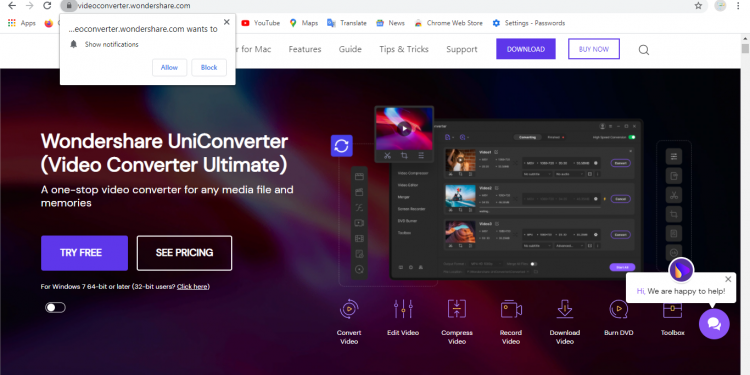This screenshot has width=750, height=375.
Task: Click the list icon under preview thumbnail
Action: pos(421,155)
